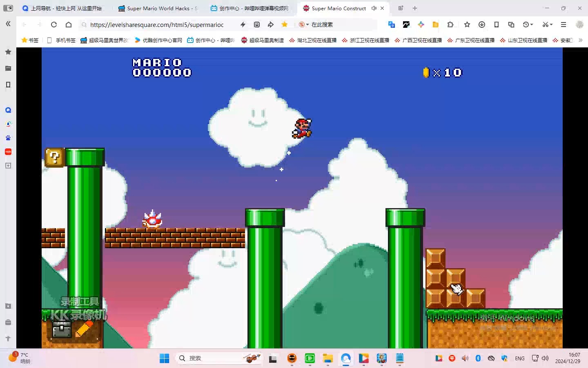The image size is (588, 368).
Task: Collapse the sidebar with double chevron
Action: coord(8,24)
